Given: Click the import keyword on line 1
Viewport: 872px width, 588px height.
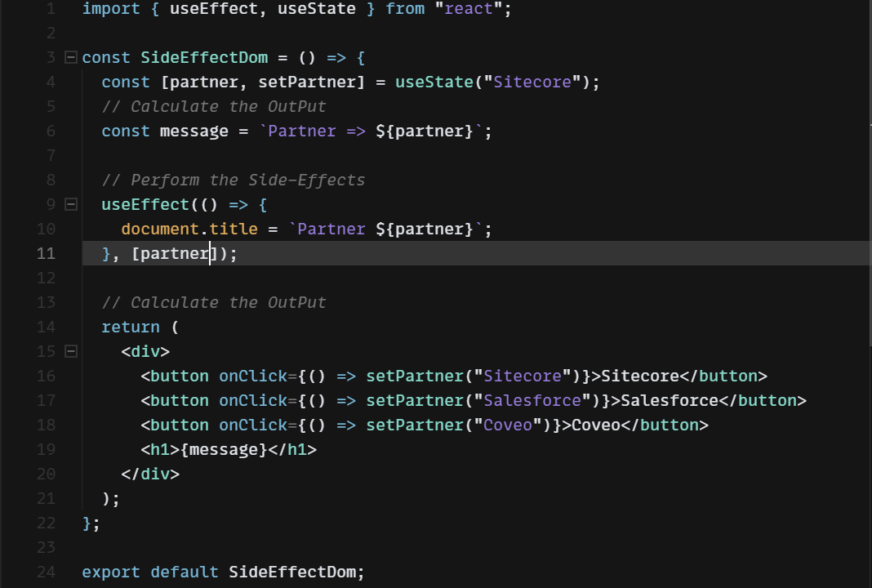Looking at the screenshot, I should coord(111,8).
